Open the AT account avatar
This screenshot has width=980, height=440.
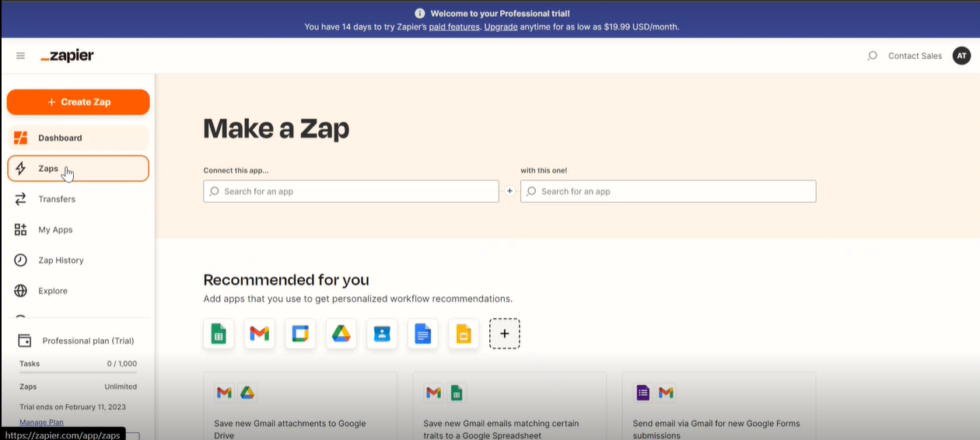point(961,56)
